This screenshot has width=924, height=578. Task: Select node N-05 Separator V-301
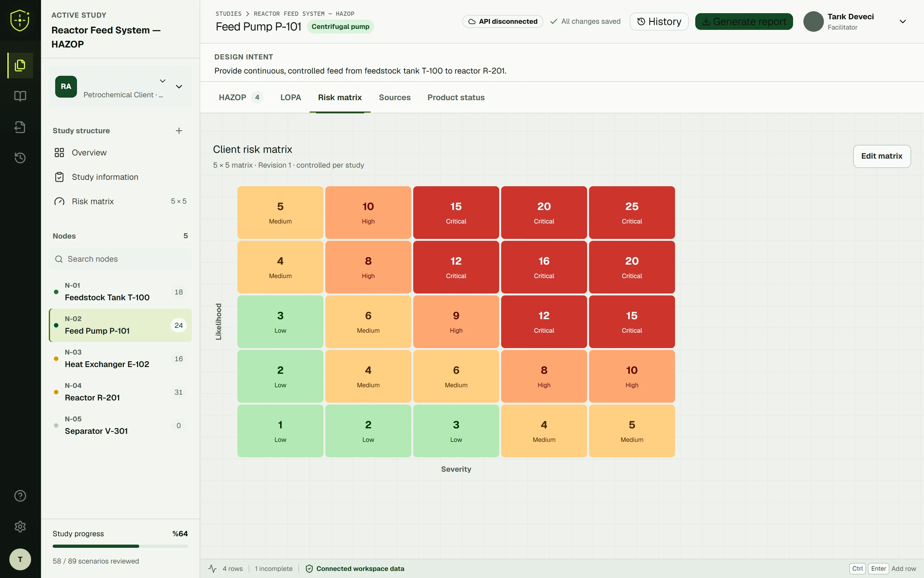(x=120, y=425)
